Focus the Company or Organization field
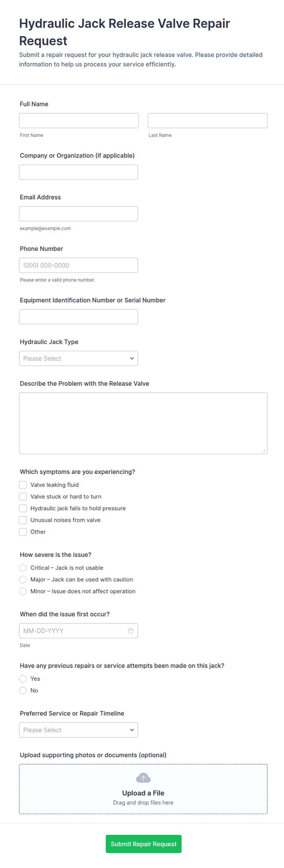Viewport: 284px width, 868px height. pos(78,172)
